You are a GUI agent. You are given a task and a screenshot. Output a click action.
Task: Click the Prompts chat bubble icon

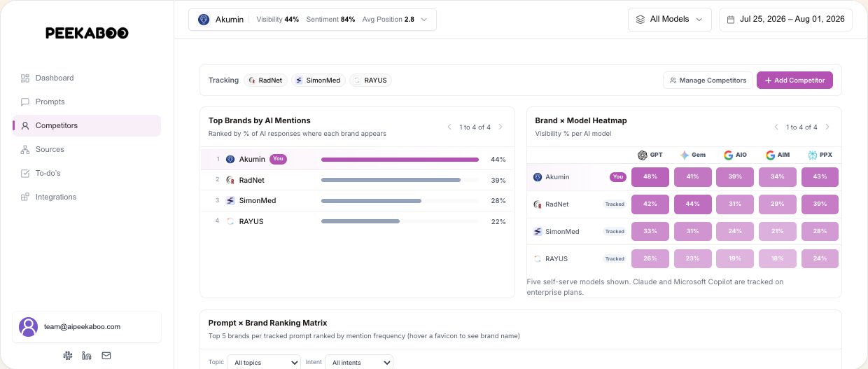(x=25, y=102)
